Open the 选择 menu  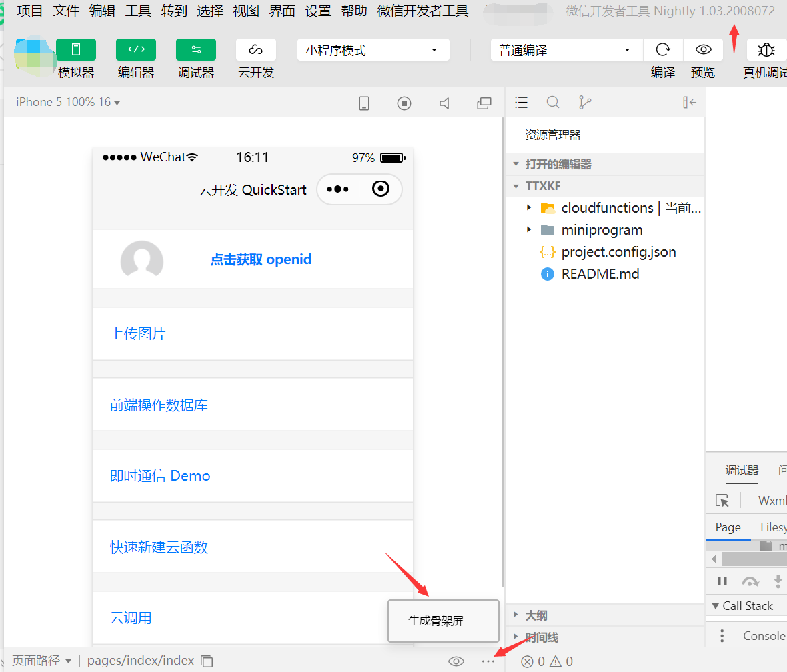(210, 11)
